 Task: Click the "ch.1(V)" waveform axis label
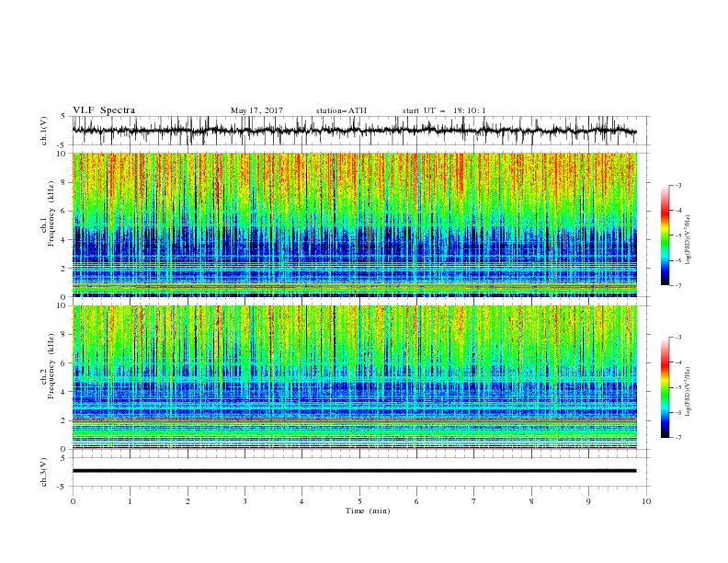[44, 131]
